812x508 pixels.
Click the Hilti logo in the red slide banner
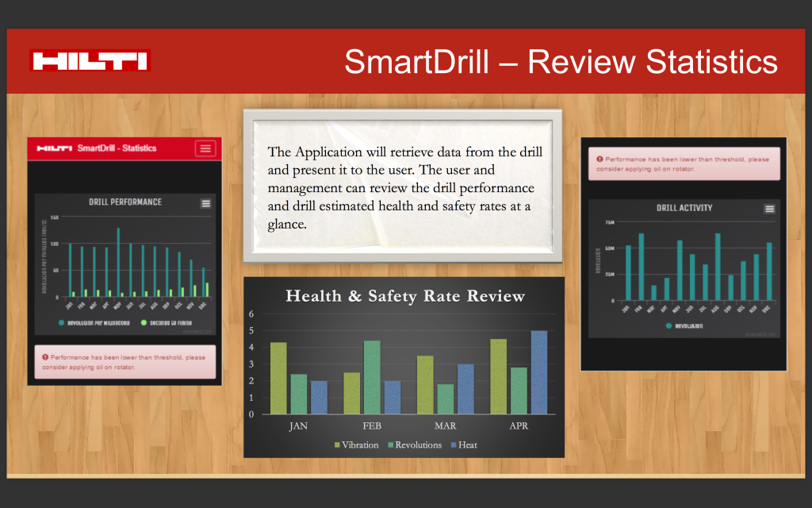(90, 60)
